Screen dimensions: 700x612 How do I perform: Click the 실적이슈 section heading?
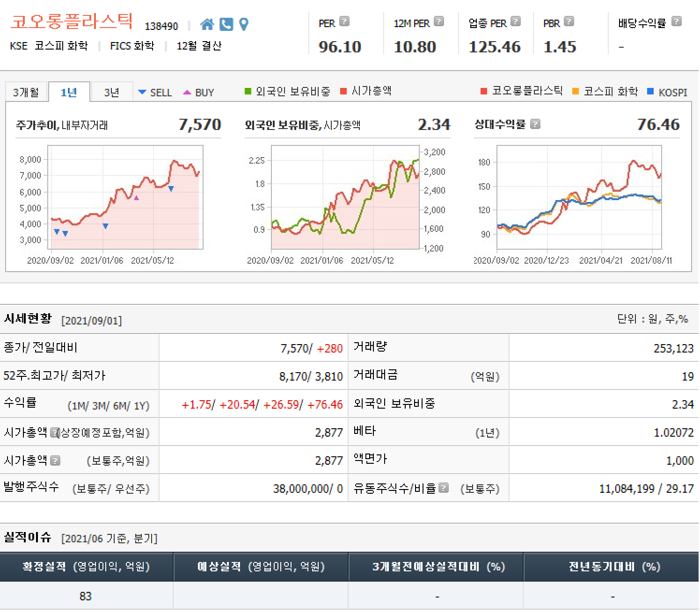tap(28, 537)
